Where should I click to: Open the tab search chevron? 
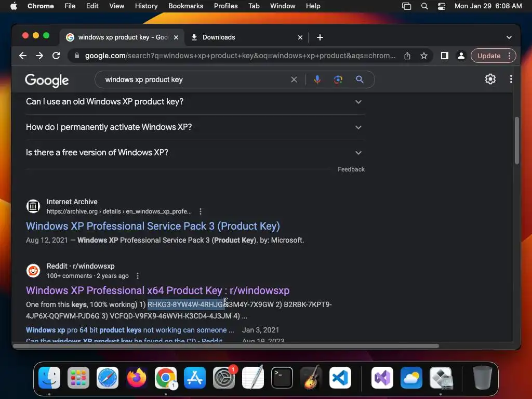[509, 37]
